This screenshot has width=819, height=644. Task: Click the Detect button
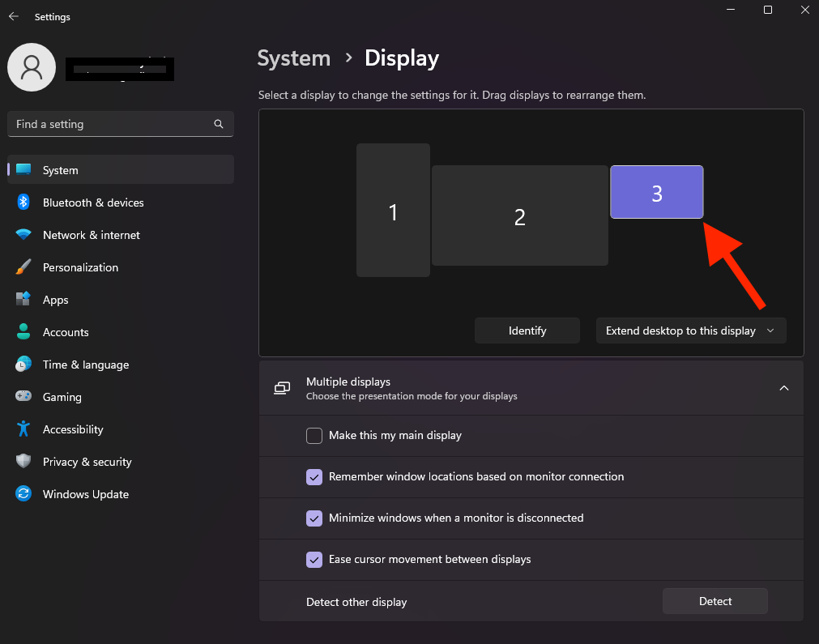(x=714, y=601)
